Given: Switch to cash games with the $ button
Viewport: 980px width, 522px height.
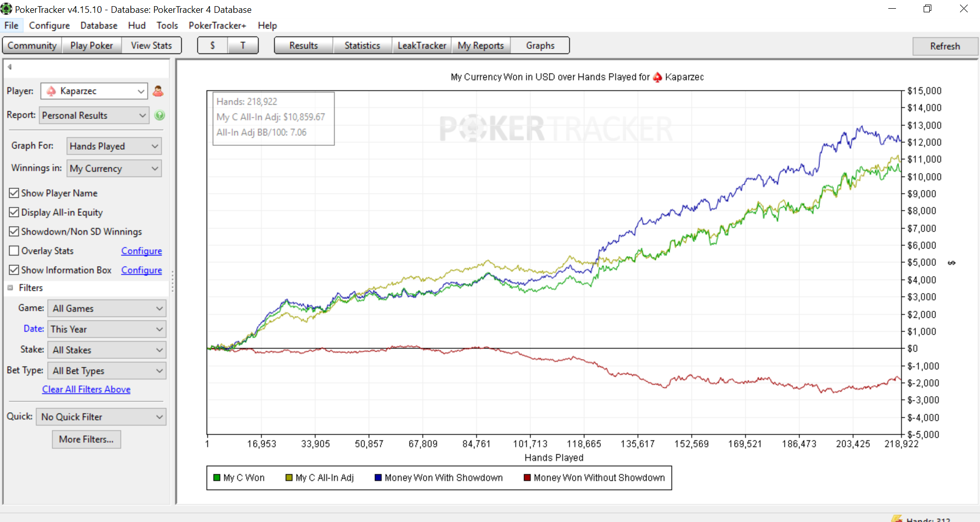Looking at the screenshot, I should (x=213, y=46).
